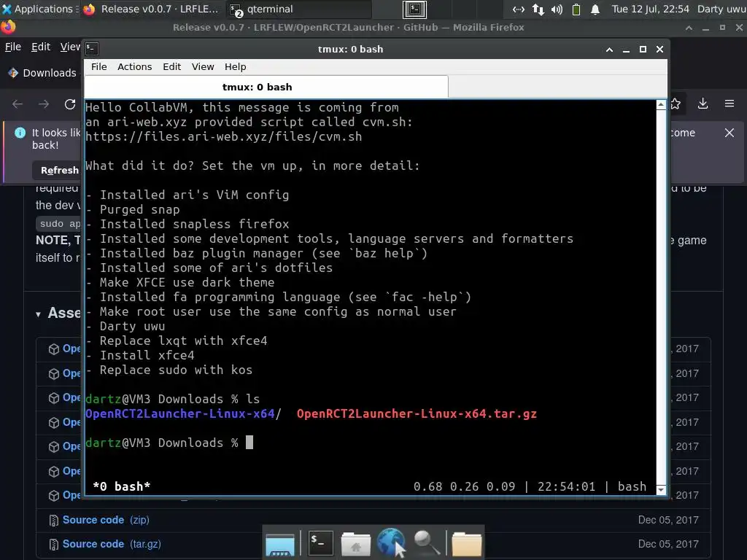This screenshot has height=560, width=747.
Task: Open Application Finder magnifier in dock
Action: [x=426, y=542]
